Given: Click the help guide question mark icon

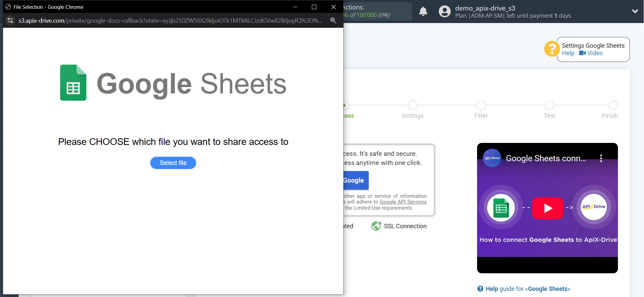Looking at the screenshot, I should pyautogui.click(x=480, y=289).
